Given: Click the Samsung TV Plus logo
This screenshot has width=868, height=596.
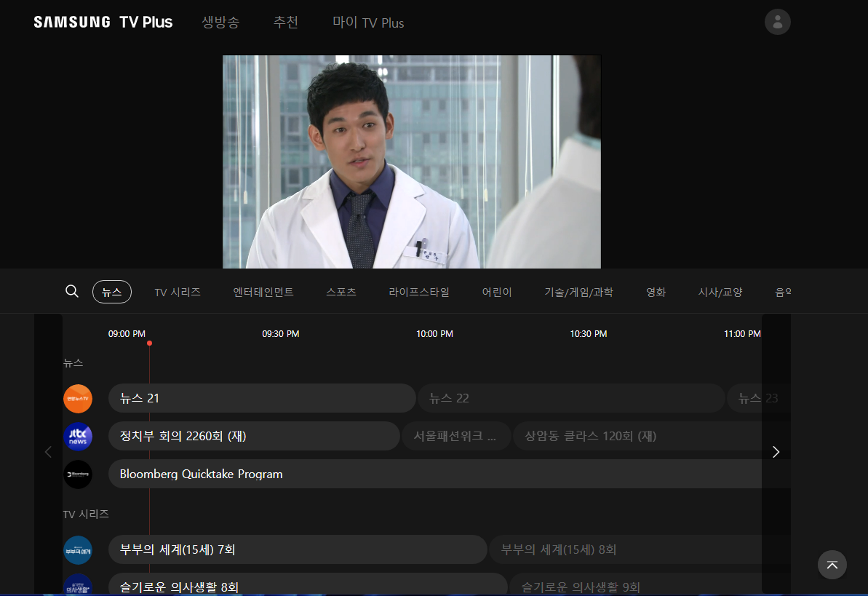Looking at the screenshot, I should pyautogui.click(x=102, y=21).
